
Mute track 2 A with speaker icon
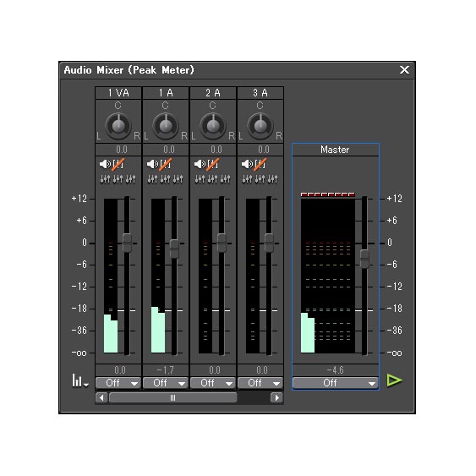pos(200,164)
